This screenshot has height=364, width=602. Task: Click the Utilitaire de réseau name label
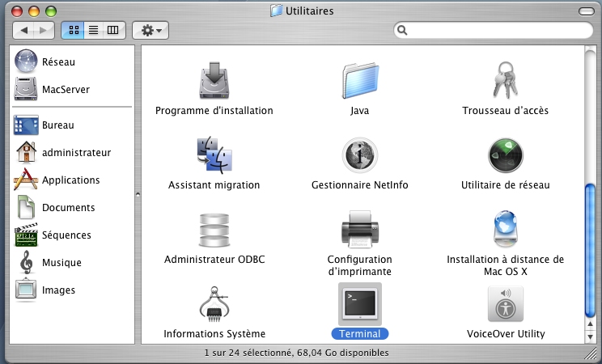click(505, 185)
